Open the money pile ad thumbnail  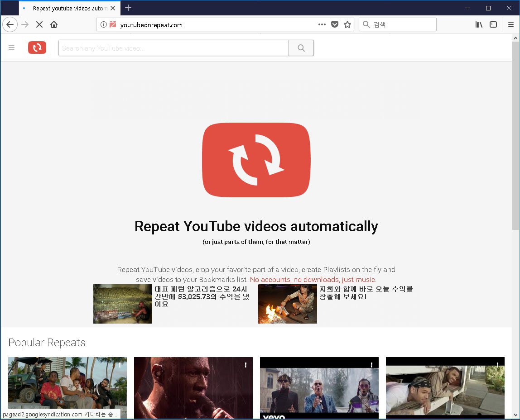click(x=123, y=304)
